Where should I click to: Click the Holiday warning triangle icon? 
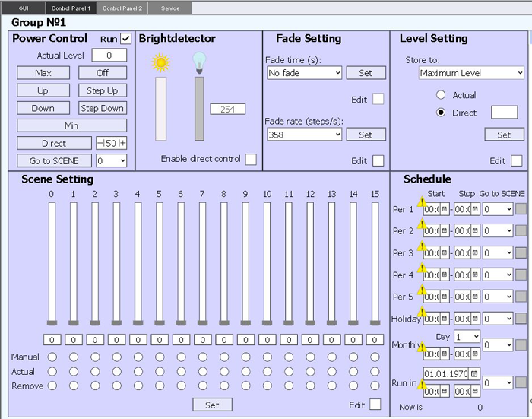click(x=422, y=313)
